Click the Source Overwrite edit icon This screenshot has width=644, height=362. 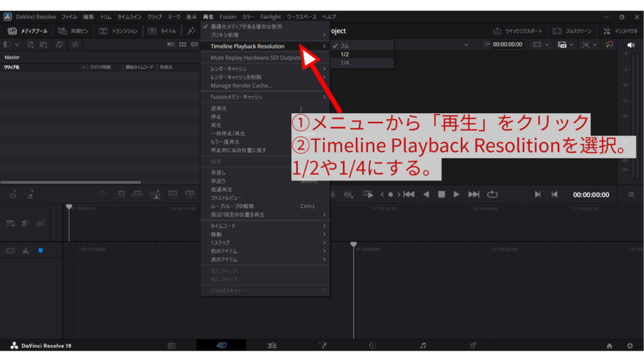pos(190,194)
